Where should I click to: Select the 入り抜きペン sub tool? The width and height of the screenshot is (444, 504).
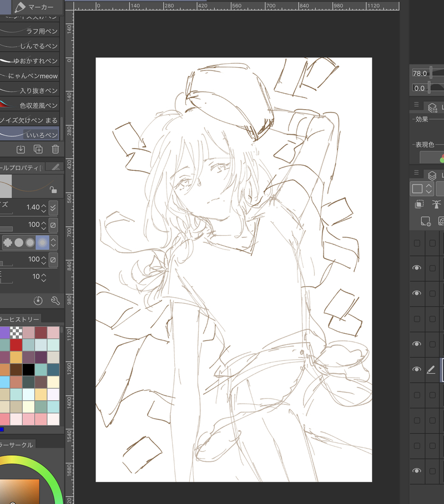(29, 90)
